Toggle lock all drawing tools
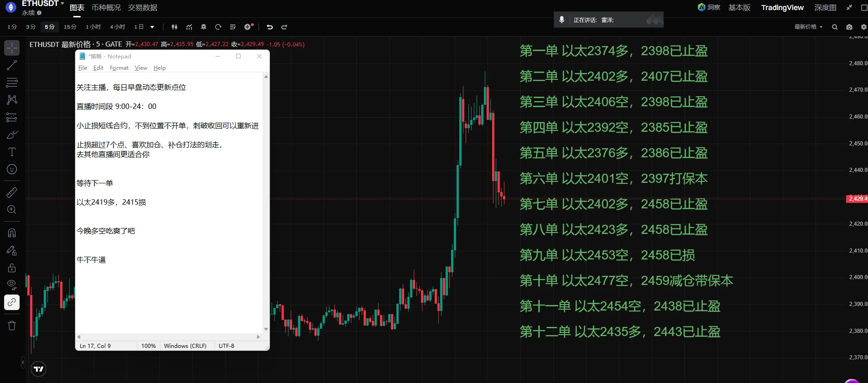The height and width of the screenshot is (383, 868). [12, 268]
